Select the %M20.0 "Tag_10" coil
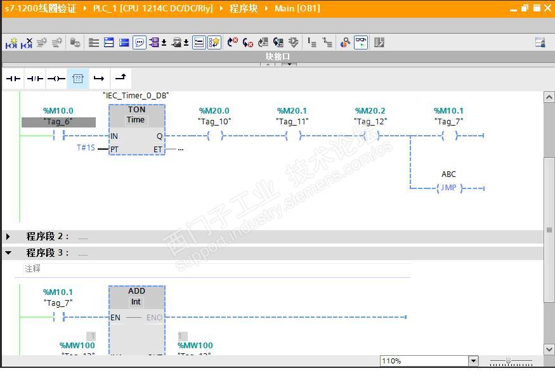 coord(215,136)
